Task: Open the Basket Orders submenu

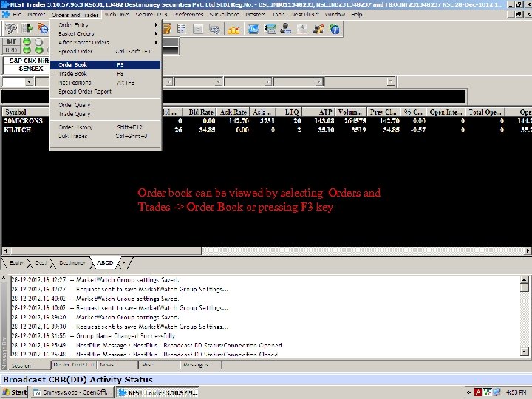Action: tap(106, 33)
